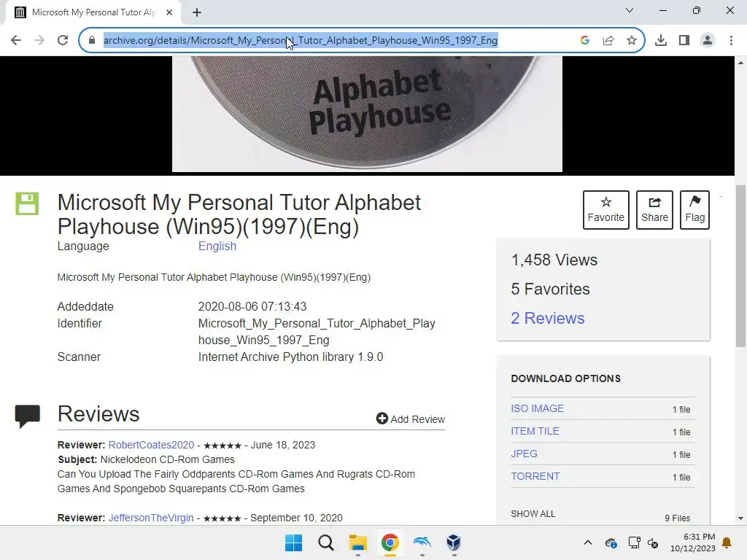Screen dimensions: 747x560
Task: Open Chrome downloads icon
Action: [x=661, y=40]
